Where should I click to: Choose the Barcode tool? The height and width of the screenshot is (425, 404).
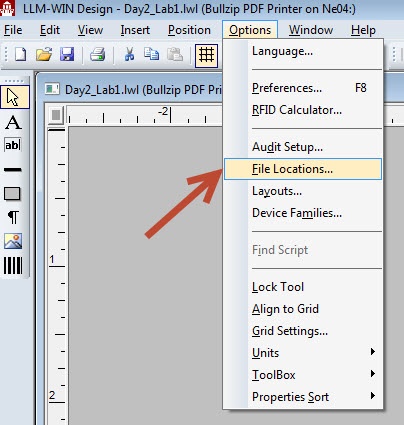coord(13,266)
